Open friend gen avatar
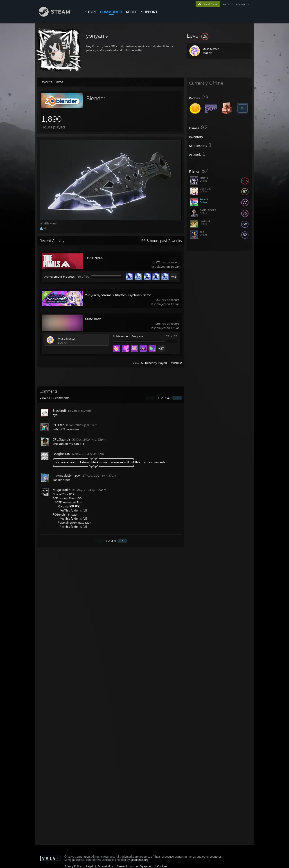The image size is (289, 868). [x=194, y=234]
